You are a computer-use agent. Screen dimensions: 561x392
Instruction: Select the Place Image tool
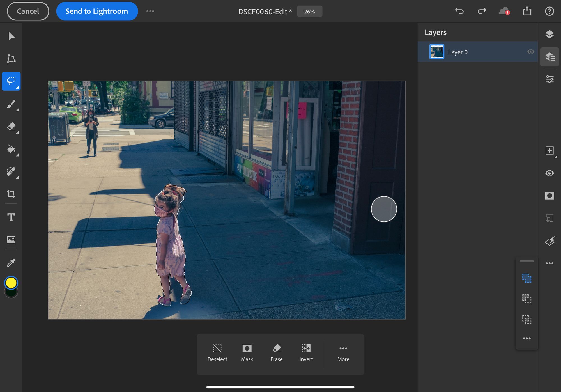(x=11, y=239)
